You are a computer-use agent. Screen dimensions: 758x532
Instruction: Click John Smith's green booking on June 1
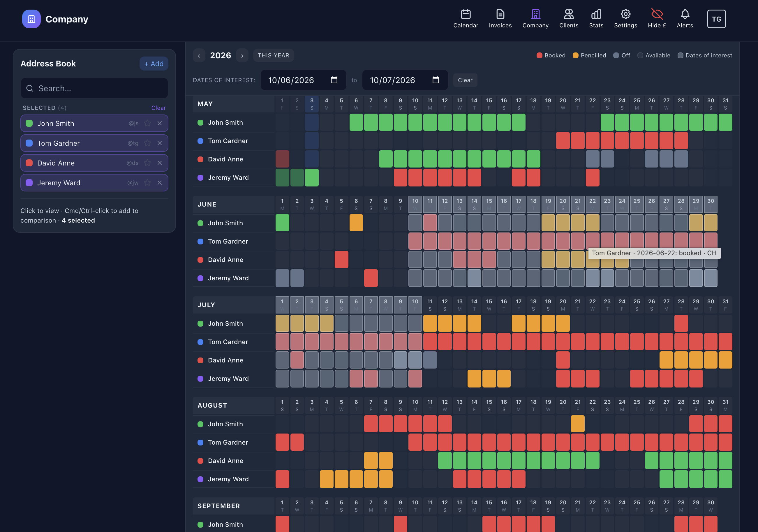pos(282,223)
